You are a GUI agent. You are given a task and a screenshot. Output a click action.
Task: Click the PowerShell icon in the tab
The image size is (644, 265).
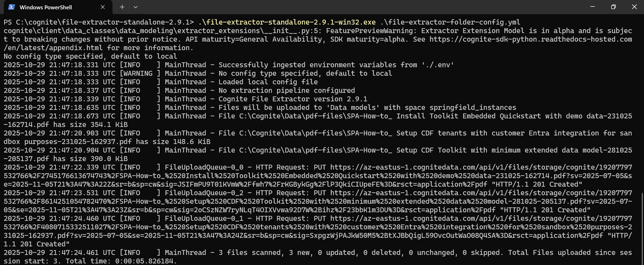click(x=11, y=7)
